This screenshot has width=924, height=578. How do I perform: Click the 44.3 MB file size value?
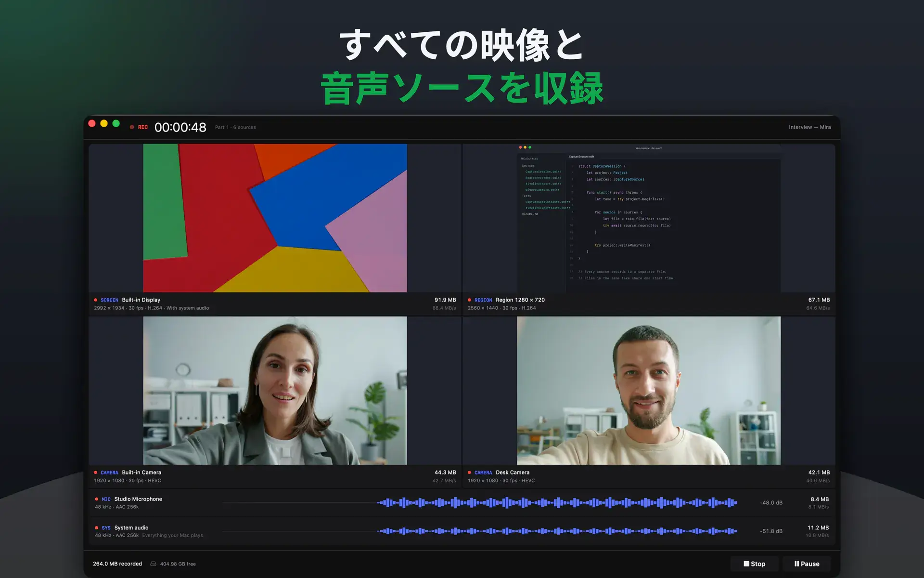coord(445,473)
